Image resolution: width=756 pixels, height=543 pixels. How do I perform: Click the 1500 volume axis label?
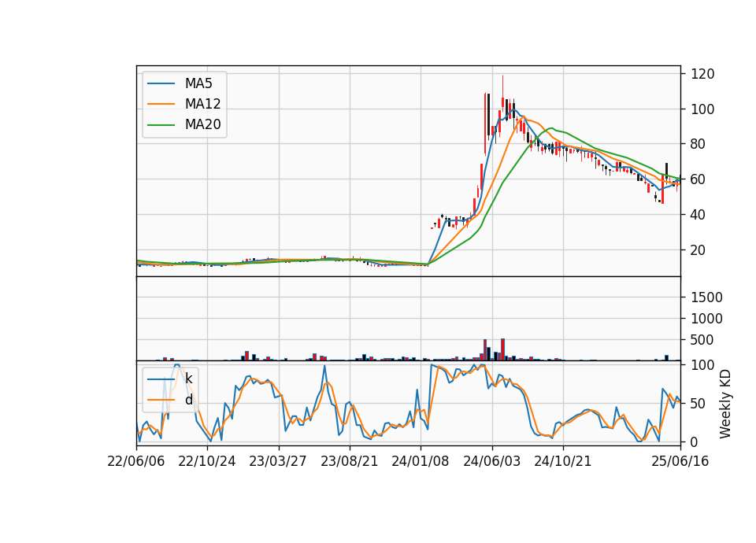[706, 297]
